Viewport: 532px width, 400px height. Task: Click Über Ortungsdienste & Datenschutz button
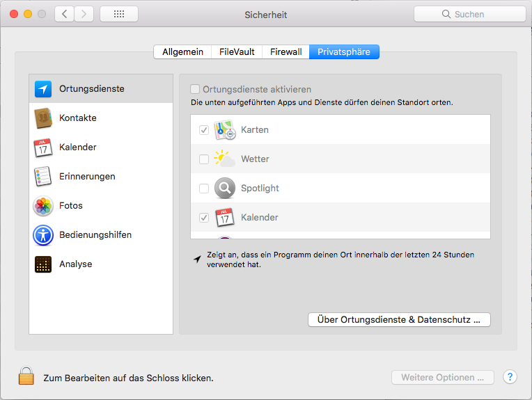point(399,320)
